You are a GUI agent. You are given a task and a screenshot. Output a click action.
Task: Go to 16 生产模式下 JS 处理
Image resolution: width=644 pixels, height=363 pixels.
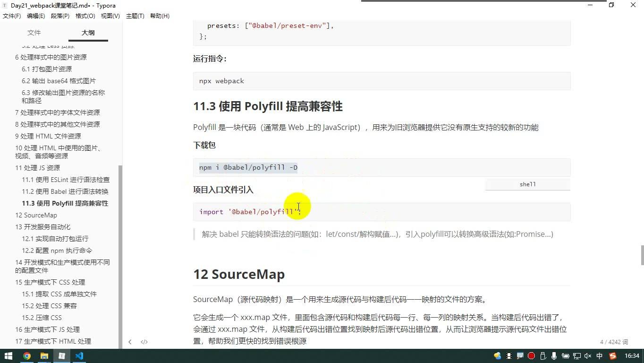coord(47,329)
